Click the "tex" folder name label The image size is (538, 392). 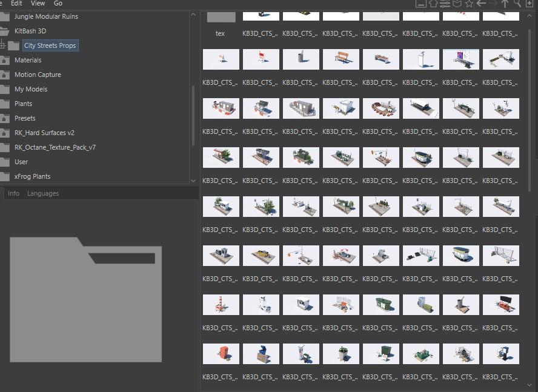(220, 34)
